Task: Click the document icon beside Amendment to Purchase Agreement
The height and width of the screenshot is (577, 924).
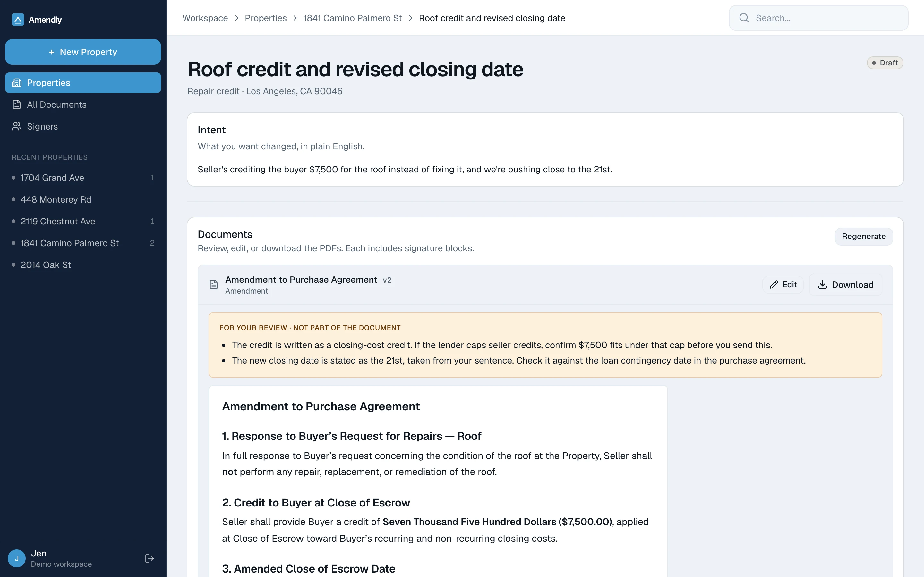Action: [214, 285]
